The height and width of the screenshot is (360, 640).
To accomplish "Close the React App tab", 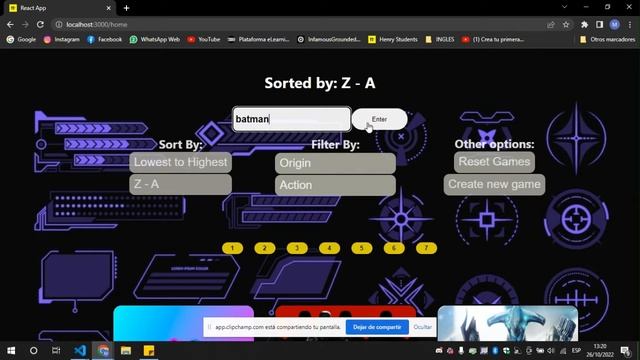I will pyautogui.click(x=109, y=8).
